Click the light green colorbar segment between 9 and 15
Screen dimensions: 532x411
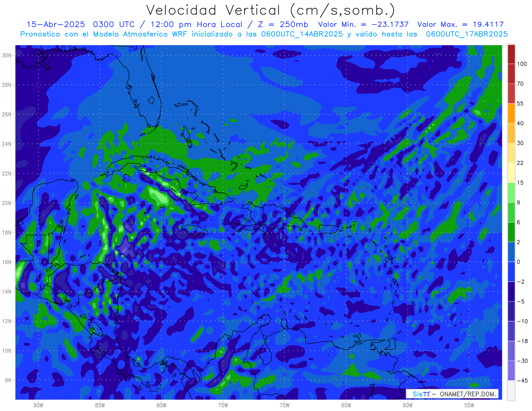pos(511,192)
